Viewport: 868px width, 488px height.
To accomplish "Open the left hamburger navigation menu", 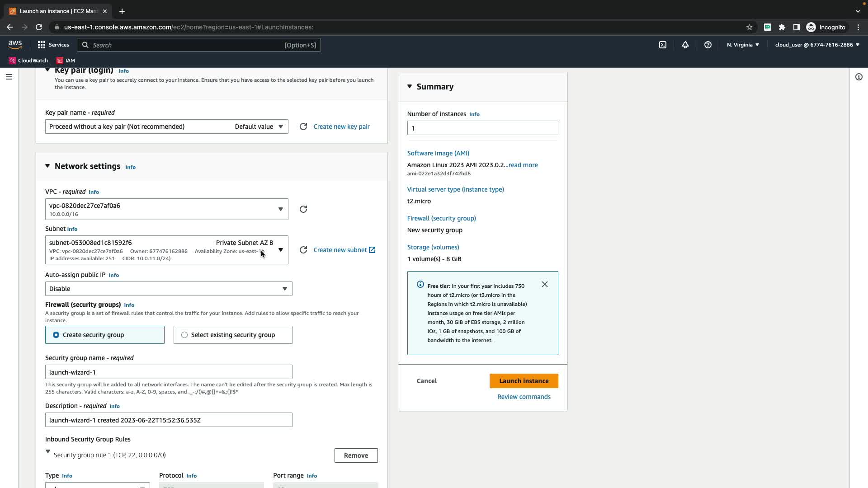I will tap(9, 77).
